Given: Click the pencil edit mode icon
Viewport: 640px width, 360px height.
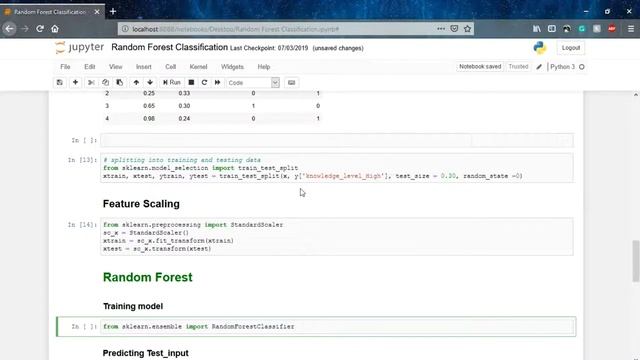Looking at the screenshot, I should tap(539, 67).
